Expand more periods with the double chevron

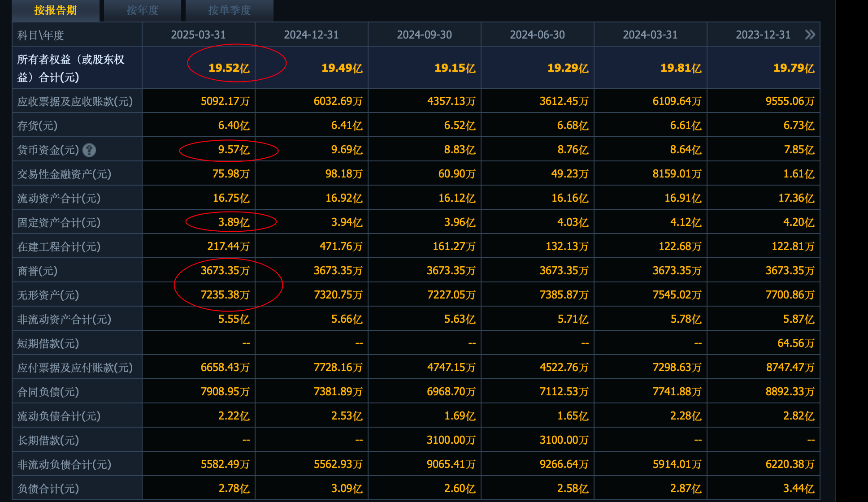click(x=810, y=35)
